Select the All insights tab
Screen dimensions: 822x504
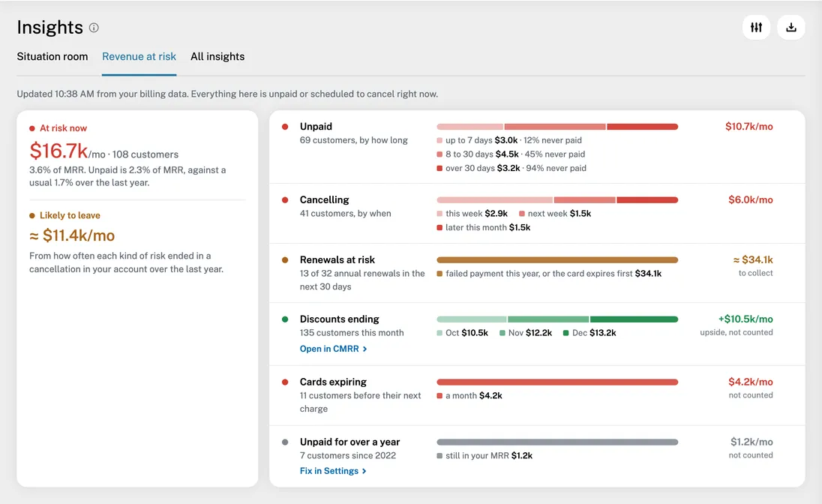(217, 57)
